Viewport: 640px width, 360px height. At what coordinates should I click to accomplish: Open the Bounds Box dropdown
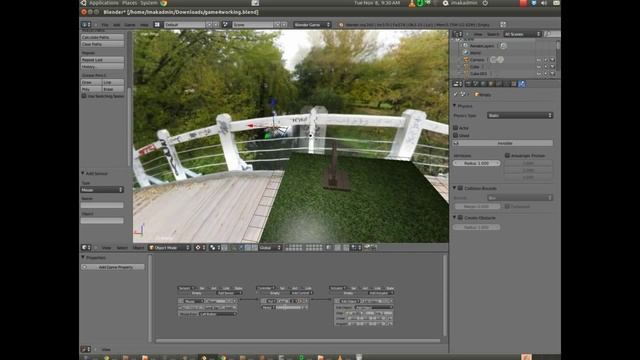point(520,198)
